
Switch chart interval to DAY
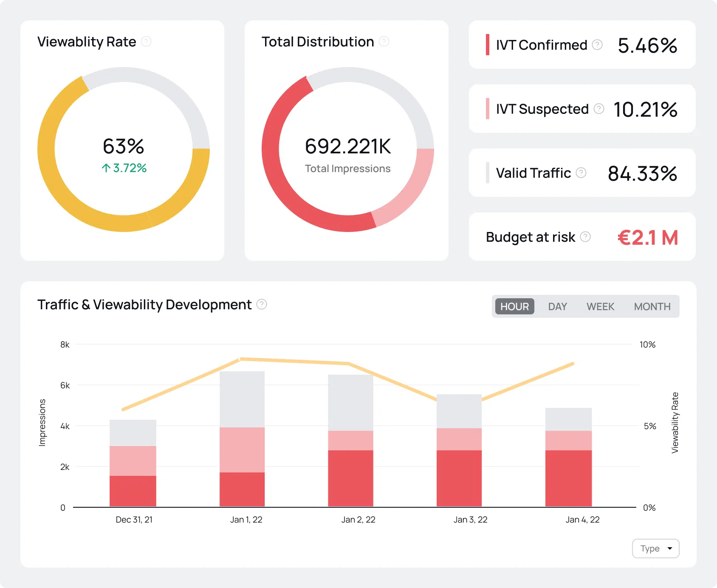[x=558, y=306]
